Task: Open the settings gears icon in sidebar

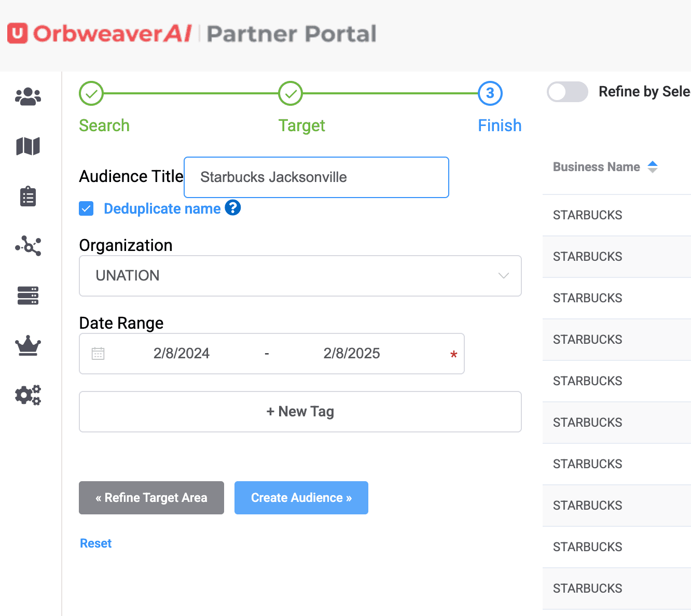Action: 28,395
